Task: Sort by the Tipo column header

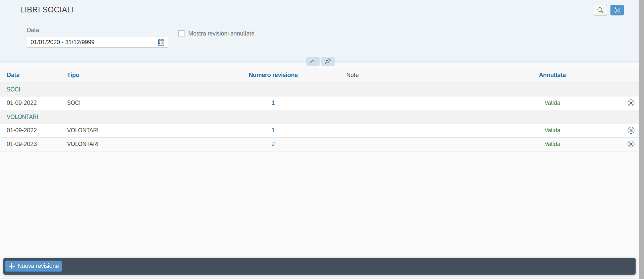Action: coord(73,75)
